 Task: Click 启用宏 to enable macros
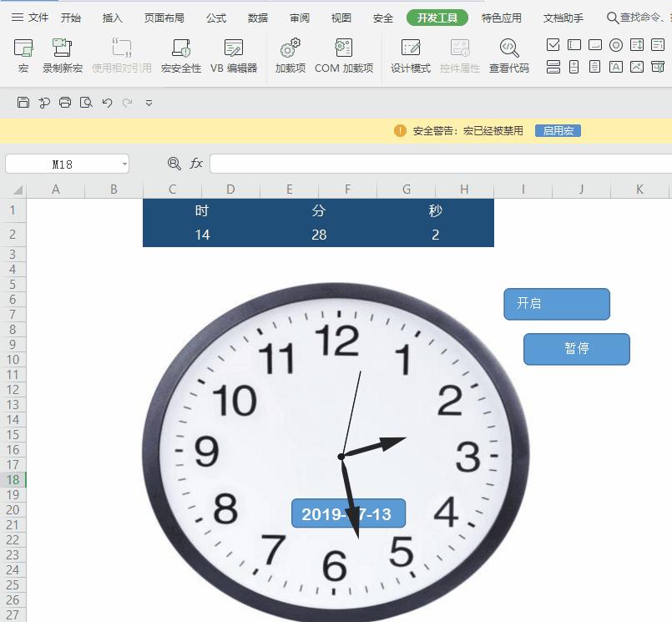tap(558, 130)
